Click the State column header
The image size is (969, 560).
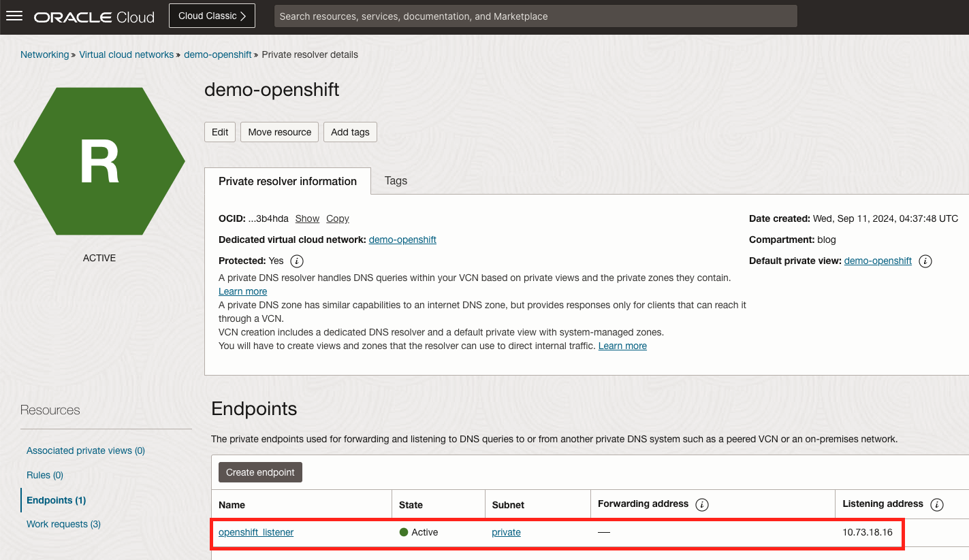pyautogui.click(x=411, y=505)
